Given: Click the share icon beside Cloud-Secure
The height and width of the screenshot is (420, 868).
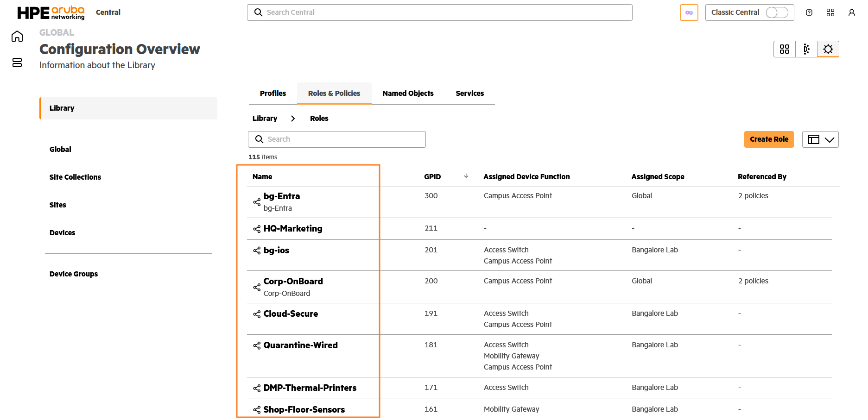Looking at the screenshot, I should pyautogui.click(x=257, y=314).
